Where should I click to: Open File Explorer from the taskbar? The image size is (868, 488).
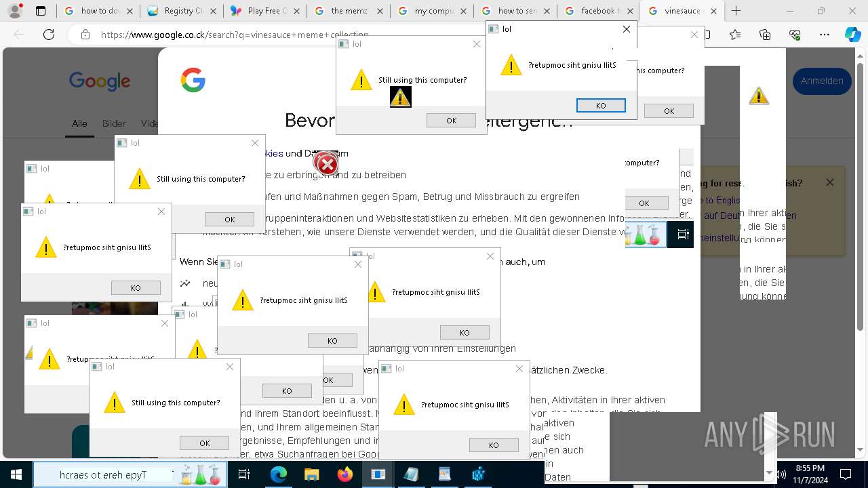point(311,474)
